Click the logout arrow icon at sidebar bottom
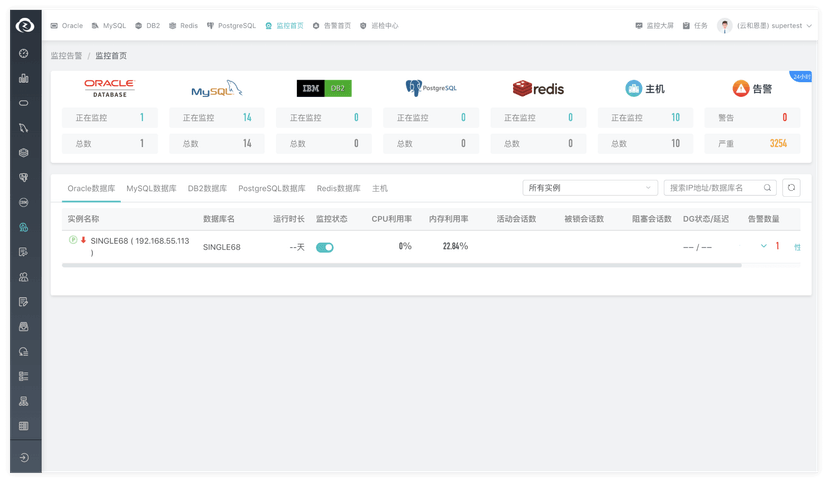 click(x=24, y=458)
